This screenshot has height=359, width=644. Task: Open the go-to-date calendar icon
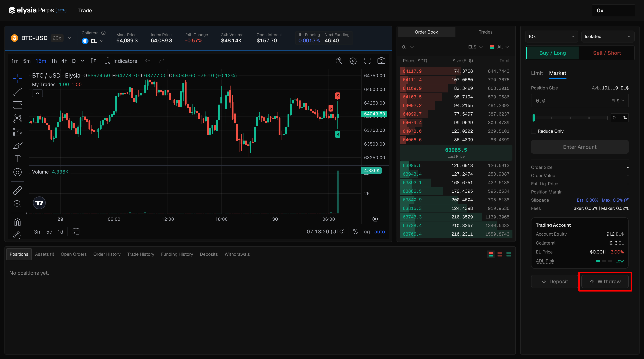(76, 231)
